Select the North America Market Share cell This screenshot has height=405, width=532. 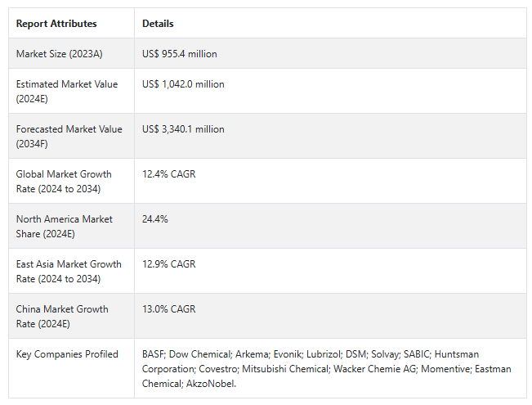[65, 226]
